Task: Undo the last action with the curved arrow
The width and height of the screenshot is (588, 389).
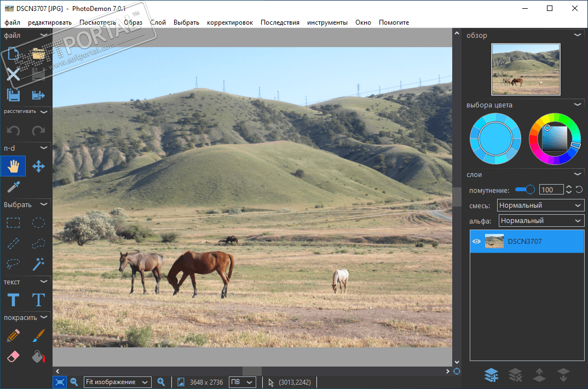Action: tap(13, 130)
